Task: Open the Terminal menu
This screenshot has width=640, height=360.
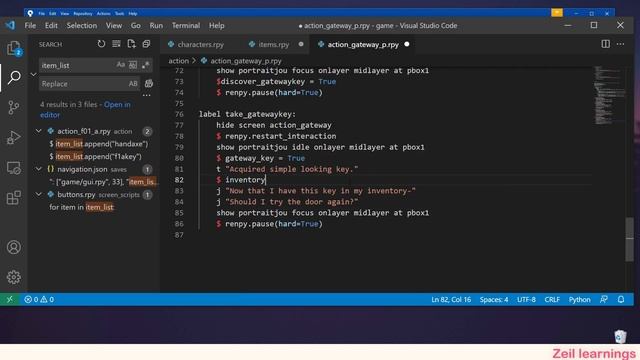Action: pos(186,25)
